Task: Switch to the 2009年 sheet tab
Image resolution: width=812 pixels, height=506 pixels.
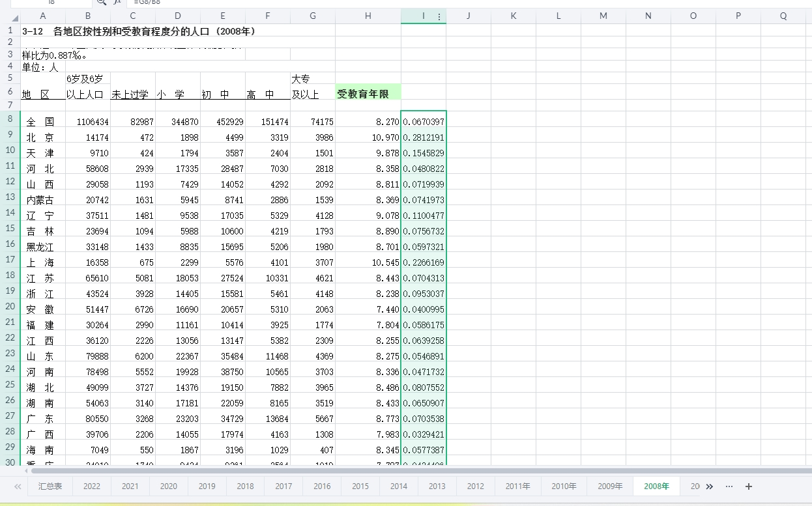Action: 610,486
